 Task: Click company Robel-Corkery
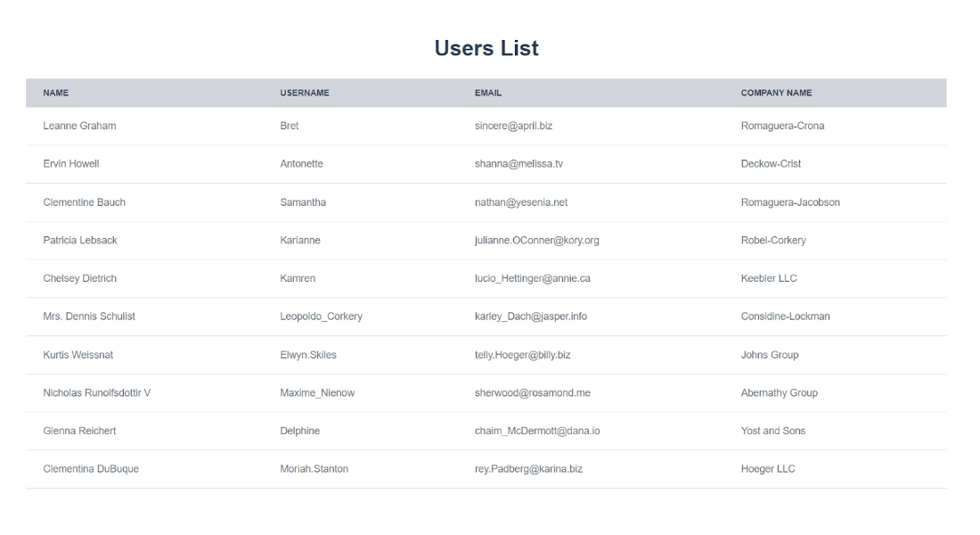(x=773, y=240)
